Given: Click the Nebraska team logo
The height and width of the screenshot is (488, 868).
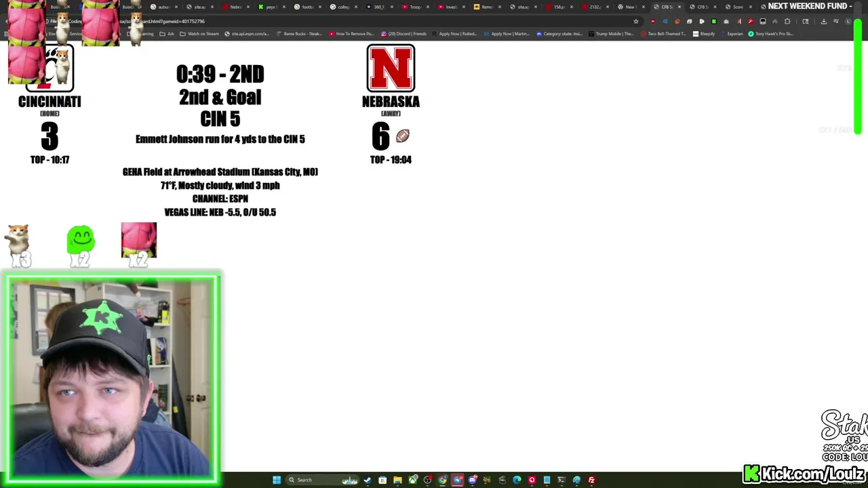Looking at the screenshot, I should tap(391, 68).
